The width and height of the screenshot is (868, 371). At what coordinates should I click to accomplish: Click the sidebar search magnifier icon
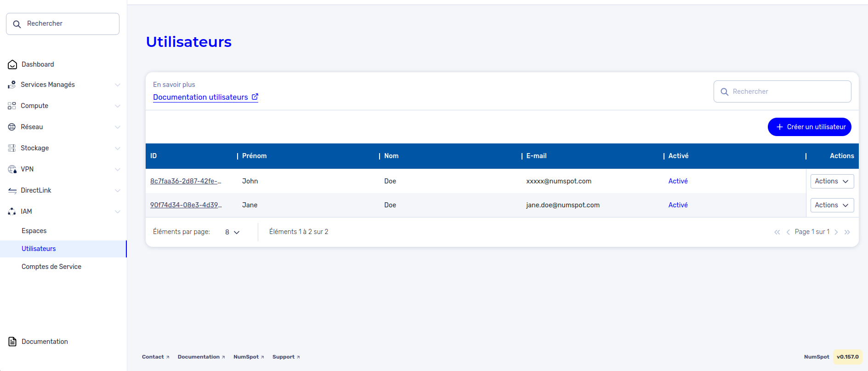pyautogui.click(x=17, y=24)
